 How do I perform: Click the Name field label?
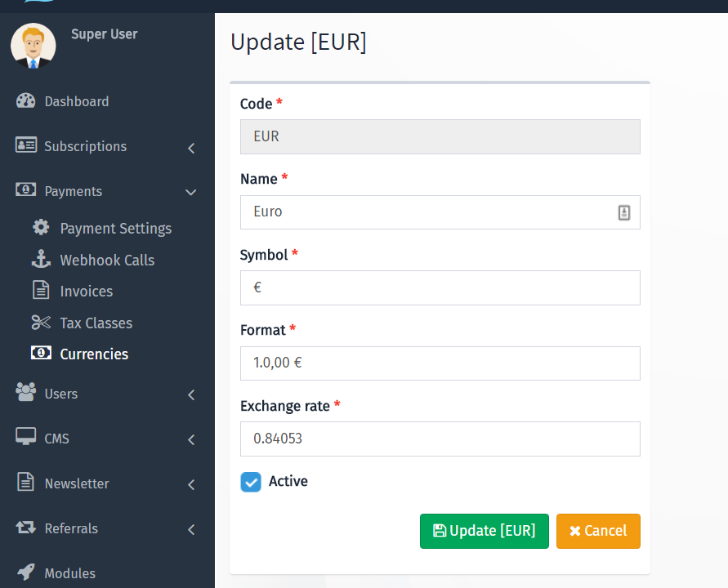pyautogui.click(x=259, y=179)
